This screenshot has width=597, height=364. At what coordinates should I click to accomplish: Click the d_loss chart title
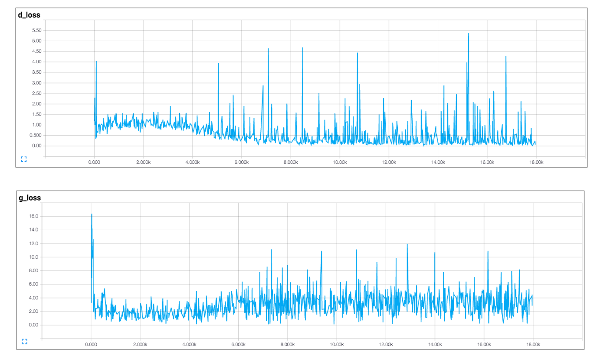pyautogui.click(x=29, y=15)
